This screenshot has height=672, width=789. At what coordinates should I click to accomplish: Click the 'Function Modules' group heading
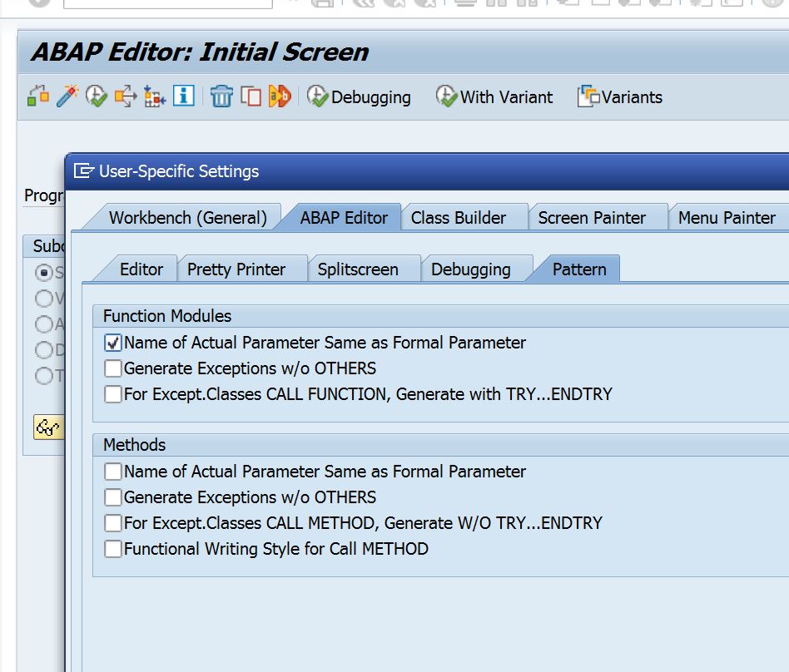[x=167, y=316]
